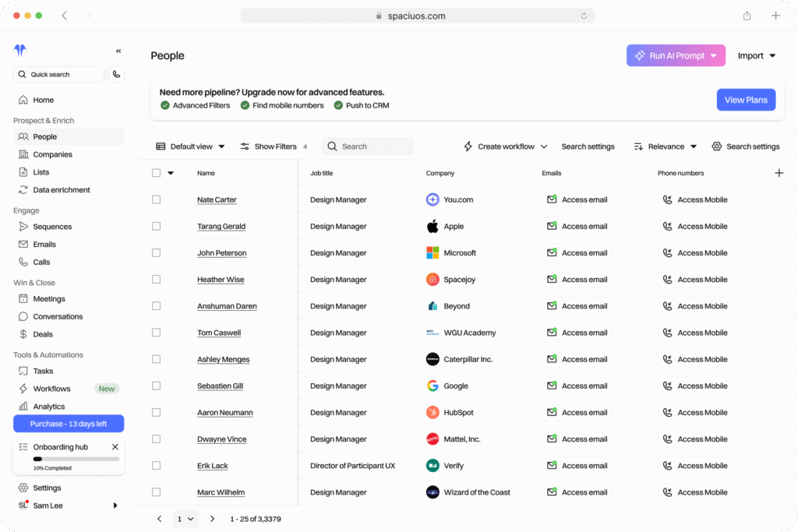Screen dimensions: 798x532
Task: Expand Show Filters panel
Action: click(274, 146)
